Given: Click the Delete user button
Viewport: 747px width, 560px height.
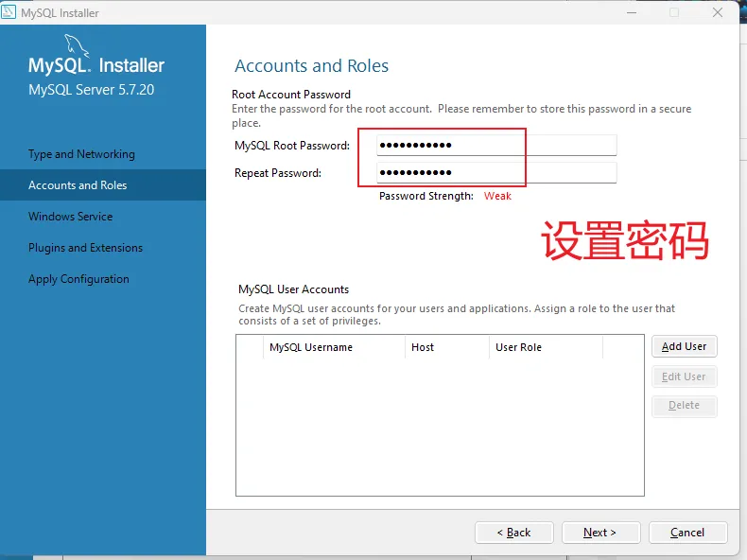Looking at the screenshot, I should [684, 406].
